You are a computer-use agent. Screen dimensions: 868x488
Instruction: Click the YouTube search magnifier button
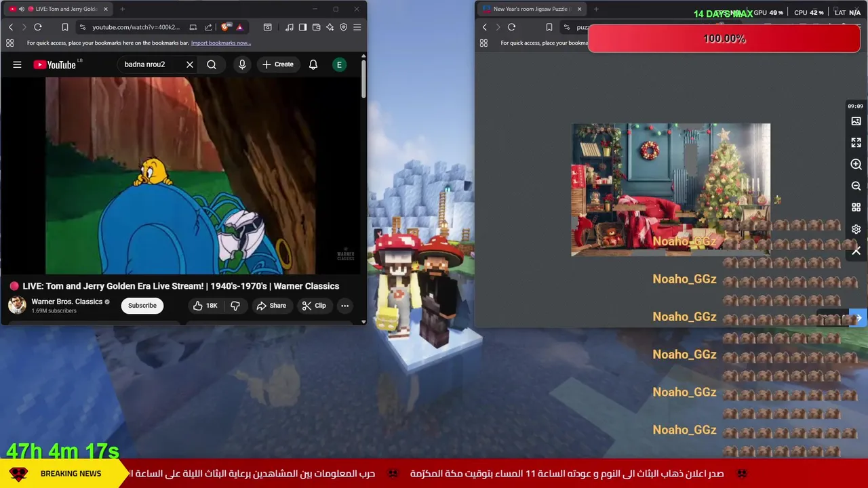212,64
